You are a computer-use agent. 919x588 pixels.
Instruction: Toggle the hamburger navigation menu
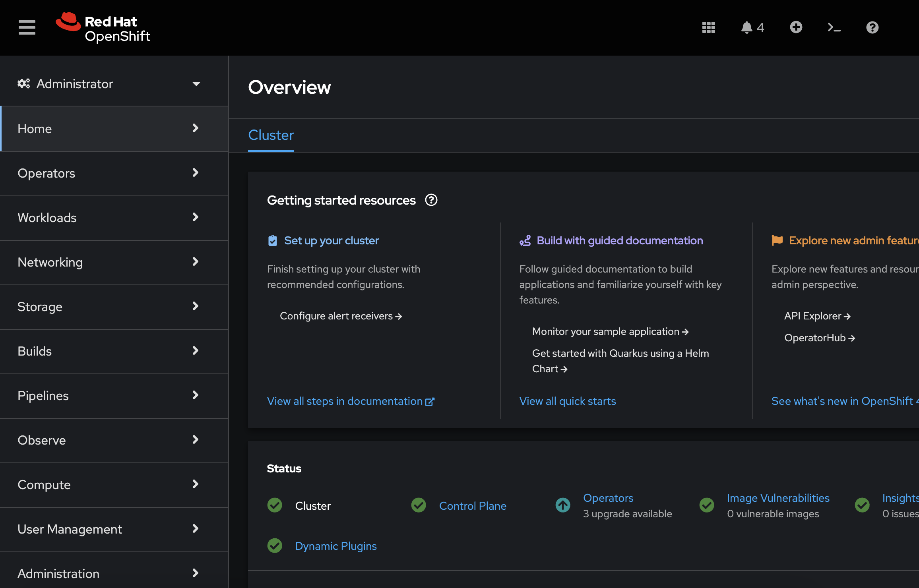click(x=27, y=27)
